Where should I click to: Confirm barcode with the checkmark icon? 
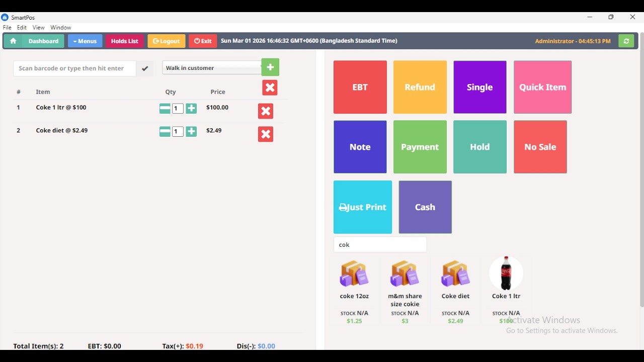click(145, 68)
